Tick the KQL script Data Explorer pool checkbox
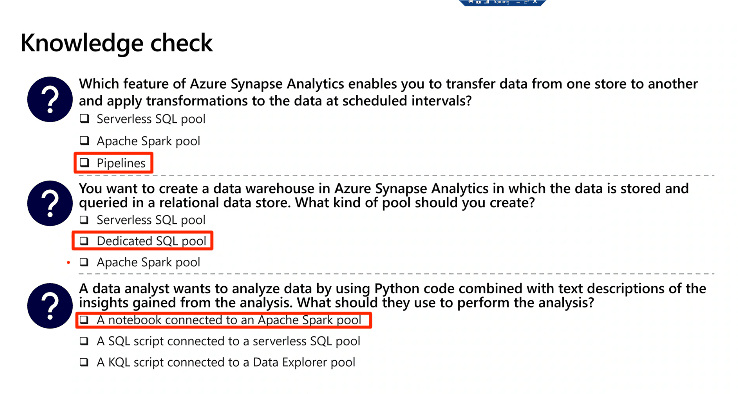 tap(84, 362)
